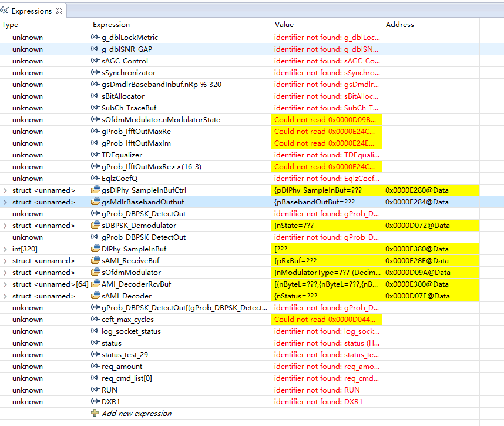The width and height of the screenshot is (504, 426).
Task: Click the Expressions tab
Action: [x=31, y=11]
